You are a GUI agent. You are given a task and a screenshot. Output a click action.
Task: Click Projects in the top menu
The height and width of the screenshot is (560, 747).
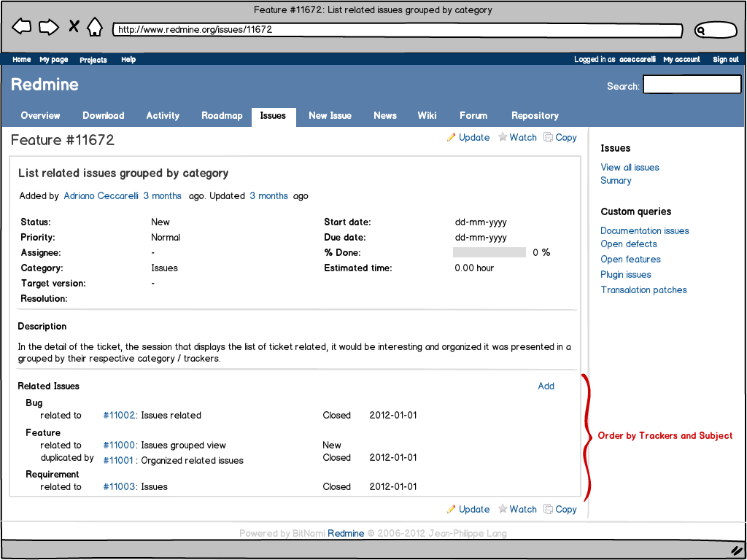(x=93, y=60)
